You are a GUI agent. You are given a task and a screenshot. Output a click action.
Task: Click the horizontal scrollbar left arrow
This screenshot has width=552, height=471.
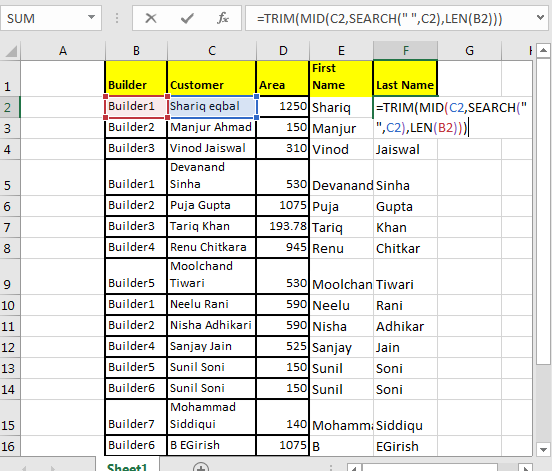(x=355, y=467)
